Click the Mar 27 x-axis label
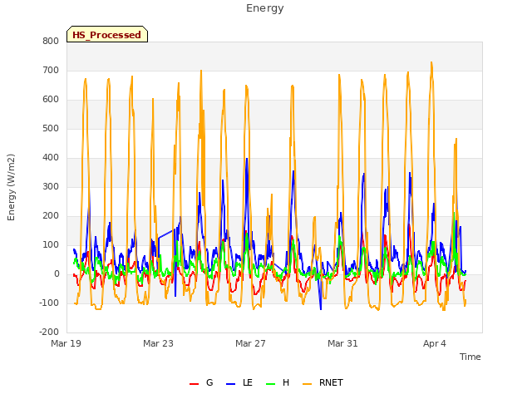 coord(250,343)
